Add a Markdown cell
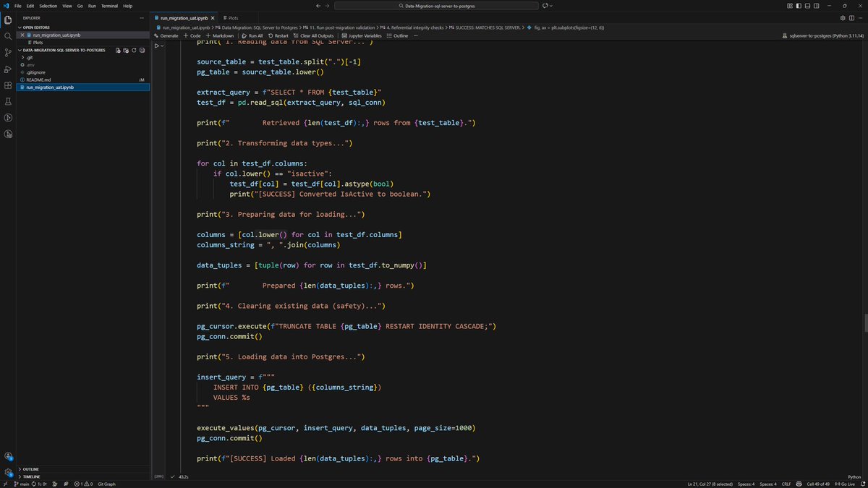 click(x=220, y=35)
